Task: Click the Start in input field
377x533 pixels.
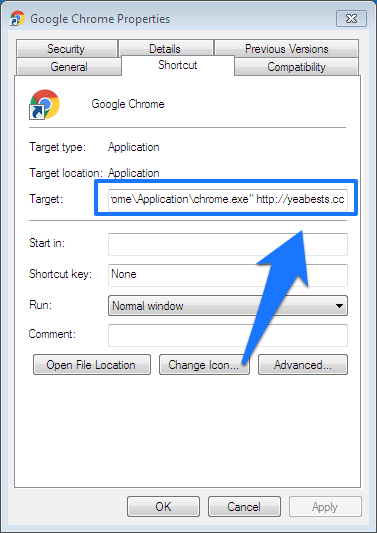Action: 228,244
